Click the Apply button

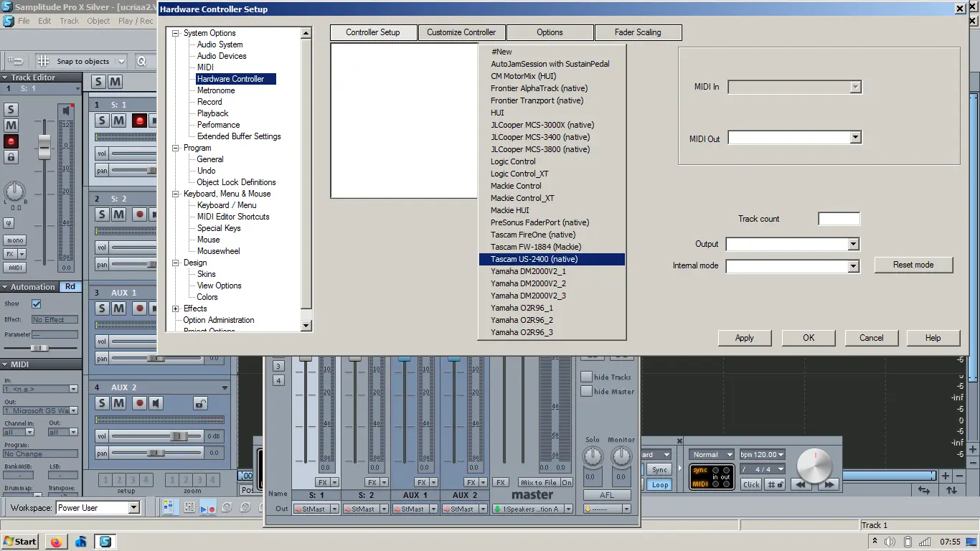tap(744, 338)
